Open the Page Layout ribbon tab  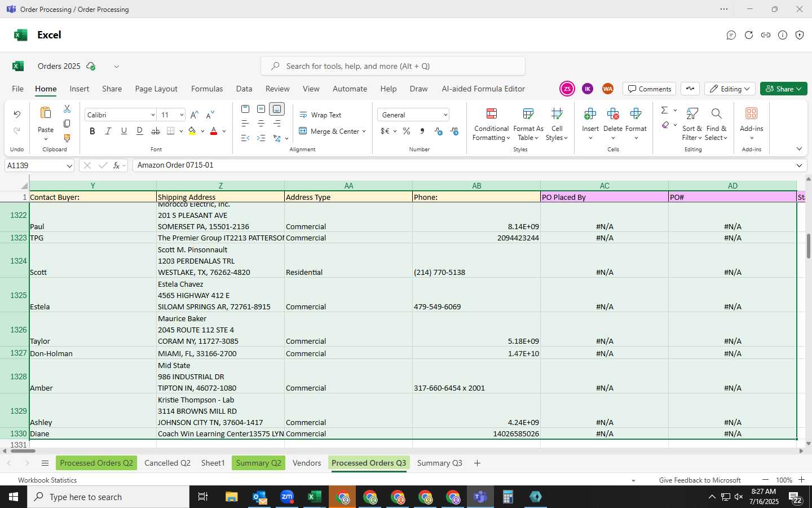(x=156, y=89)
